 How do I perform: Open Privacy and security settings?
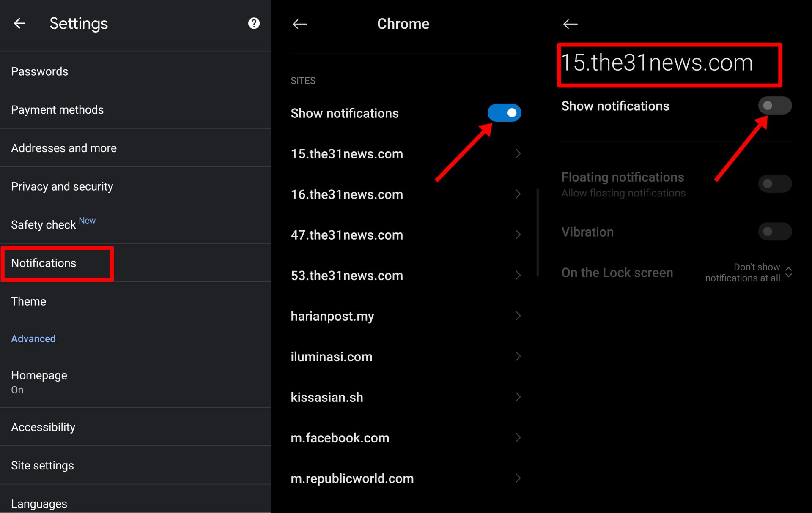pos(62,186)
